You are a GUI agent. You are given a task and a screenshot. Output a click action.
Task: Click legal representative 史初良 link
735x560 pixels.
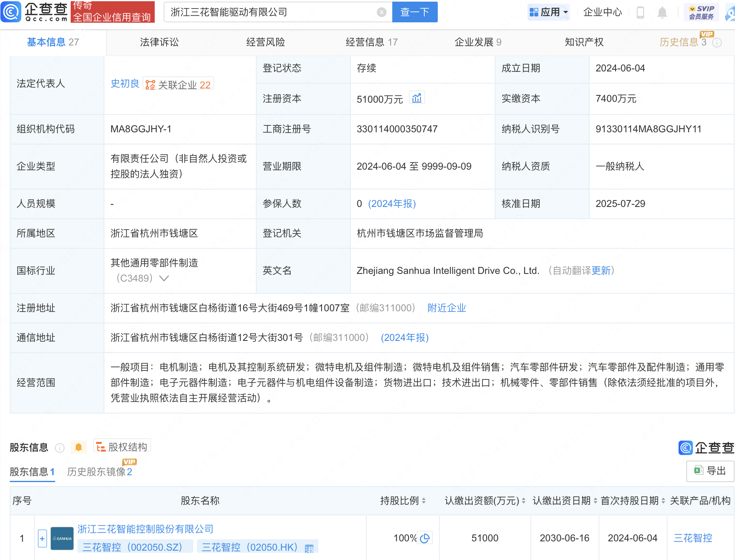pyautogui.click(x=125, y=84)
